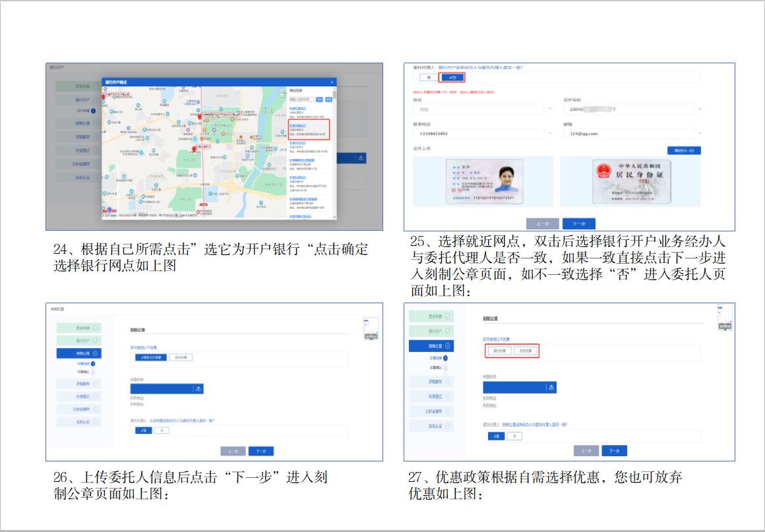765x532 pixels.
Task: Collapse 刻制公章 chevron in step 26 sidebar
Action: pos(95,353)
